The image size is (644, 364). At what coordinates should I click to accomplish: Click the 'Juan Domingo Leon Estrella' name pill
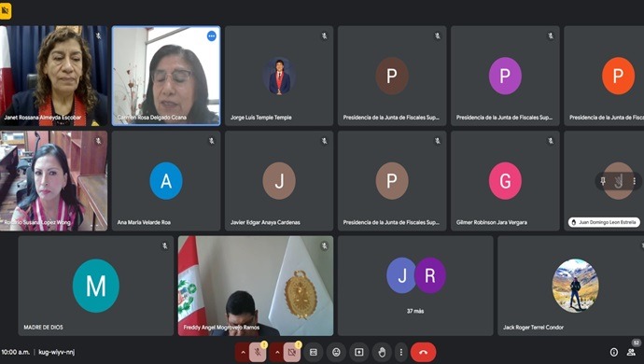coord(604,222)
